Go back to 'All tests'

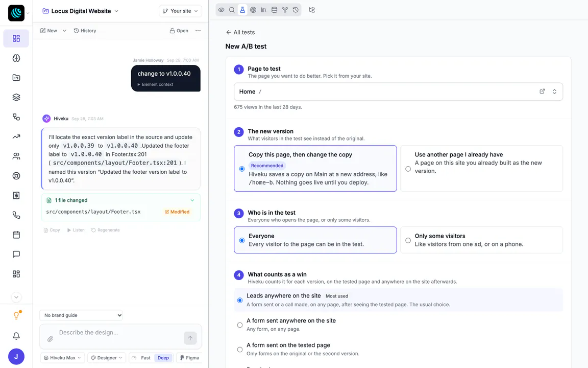[240, 32]
